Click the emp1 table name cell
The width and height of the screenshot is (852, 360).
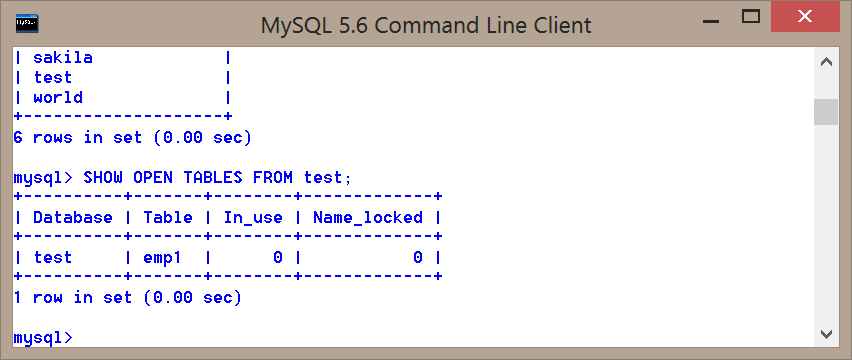pyautogui.click(x=162, y=258)
